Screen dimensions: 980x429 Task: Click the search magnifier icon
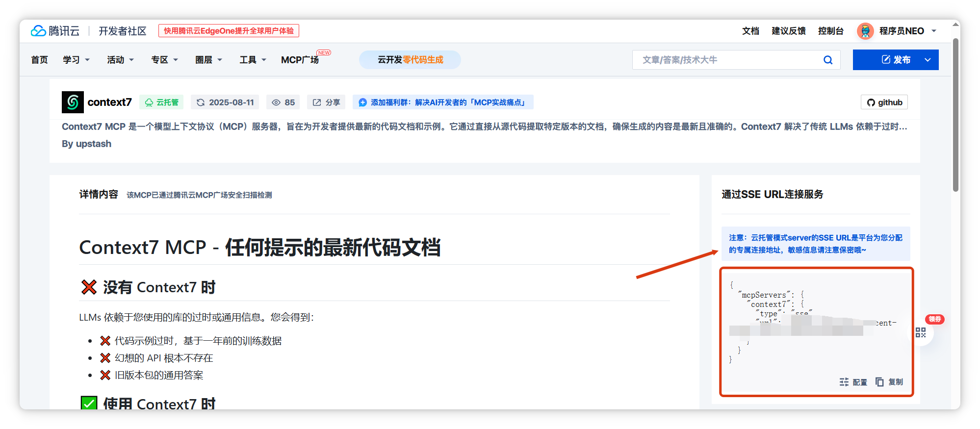828,60
